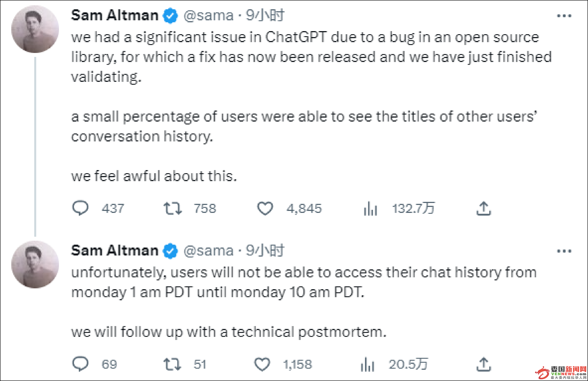
Task: View analytics showing 132.7万 views
Action: pos(370,208)
